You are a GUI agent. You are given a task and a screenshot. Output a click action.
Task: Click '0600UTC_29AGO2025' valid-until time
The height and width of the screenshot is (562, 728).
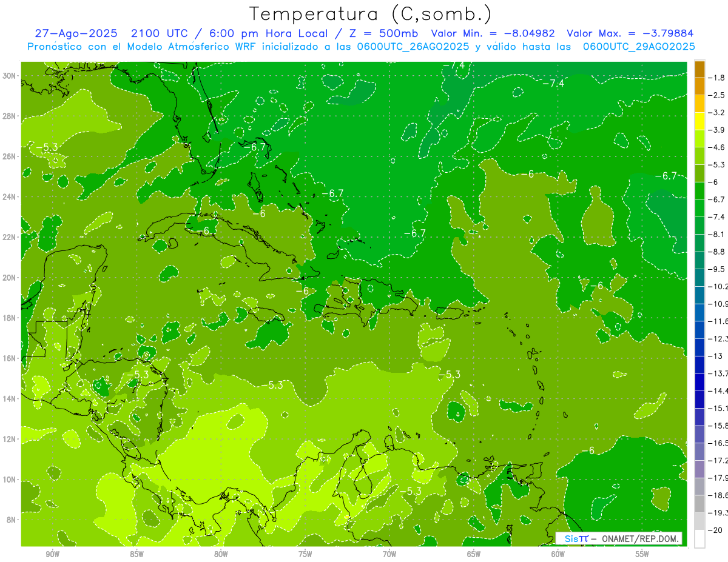click(639, 46)
